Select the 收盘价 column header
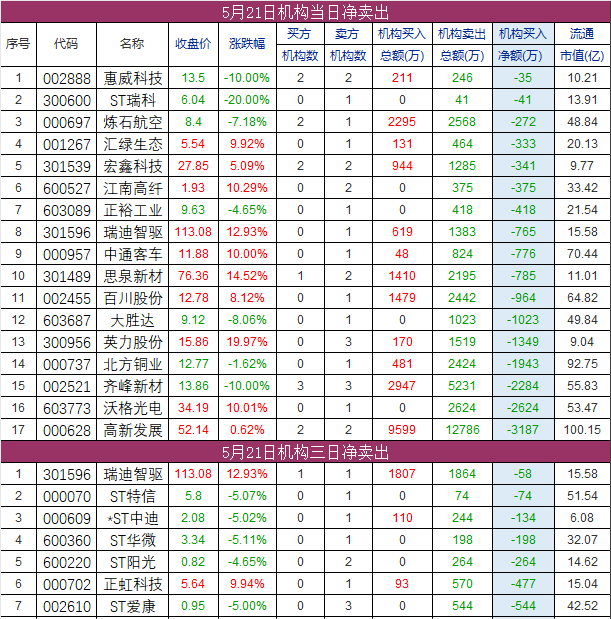The width and height of the screenshot is (611, 619). point(193,44)
